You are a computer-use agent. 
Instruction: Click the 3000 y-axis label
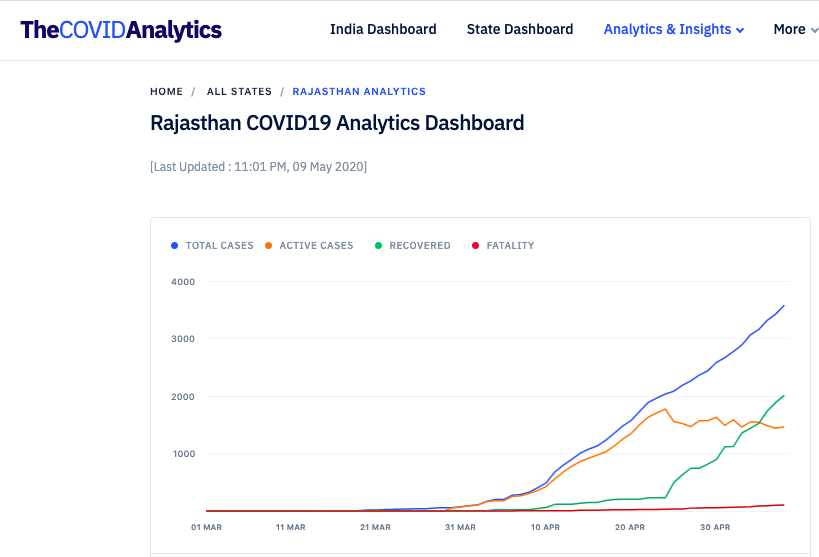(x=183, y=339)
